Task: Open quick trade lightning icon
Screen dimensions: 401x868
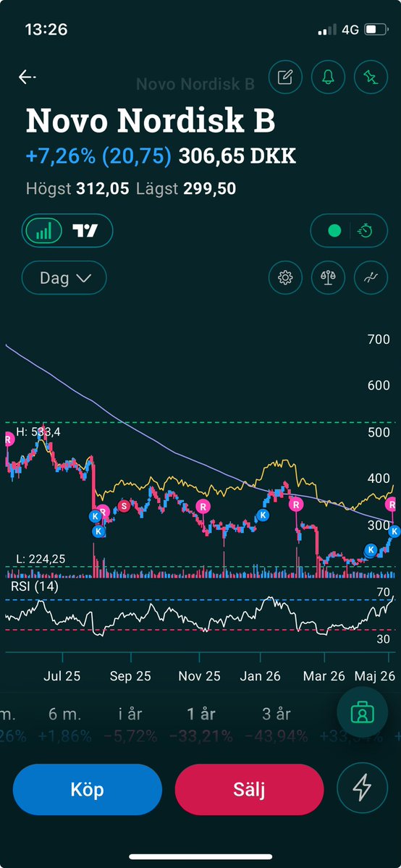Action: pyautogui.click(x=362, y=789)
